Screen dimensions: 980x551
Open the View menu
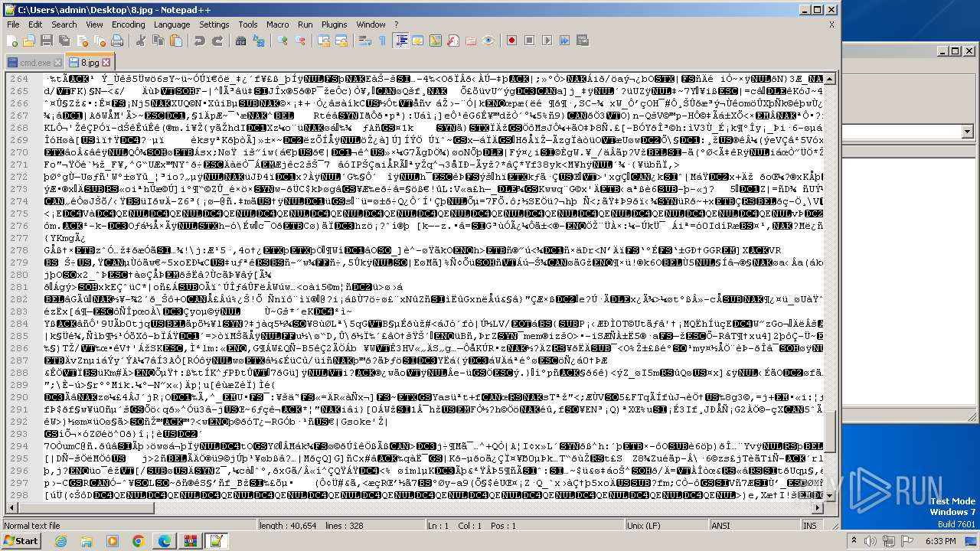(94, 24)
